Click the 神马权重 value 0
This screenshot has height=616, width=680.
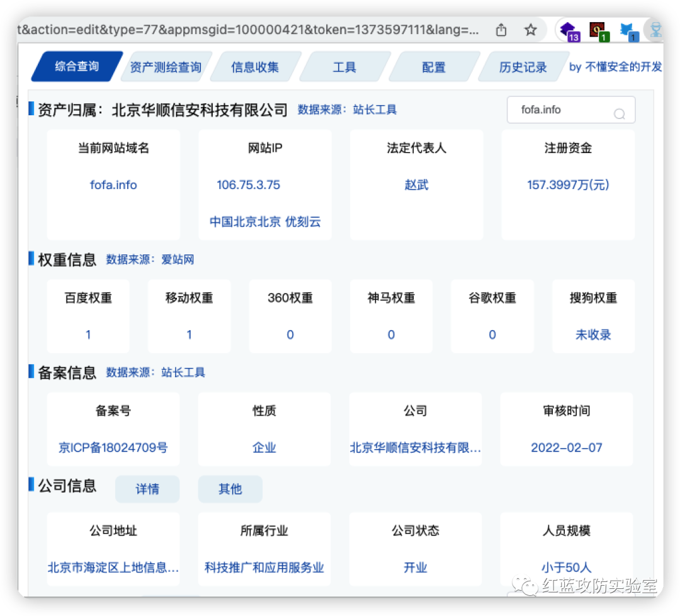tap(391, 334)
